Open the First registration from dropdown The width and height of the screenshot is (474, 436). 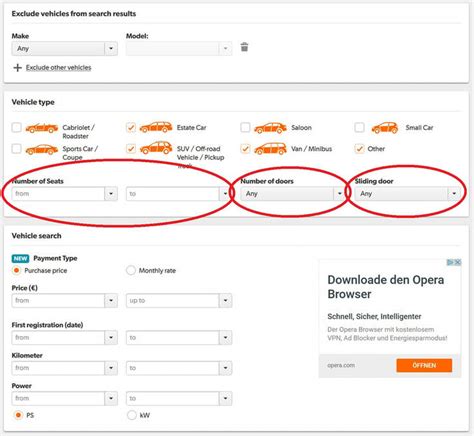tap(64, 338)
